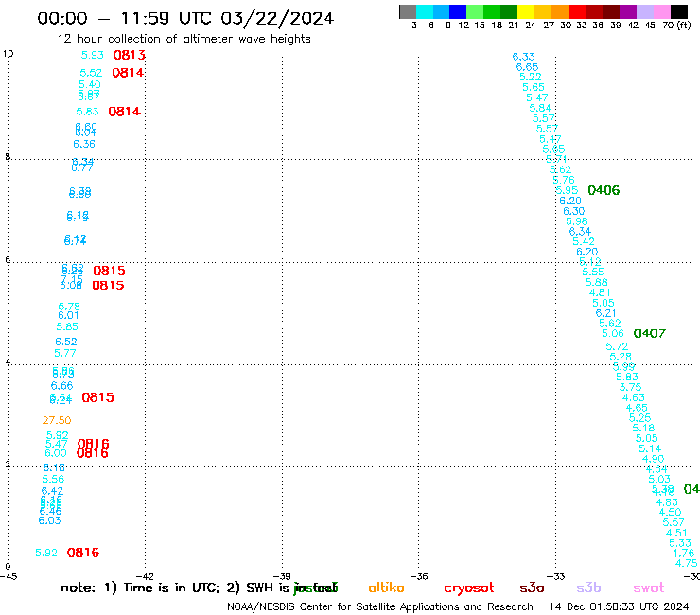Select the dark blue swatch labeled 12
The image size is (700, 615).
point(458,11)
